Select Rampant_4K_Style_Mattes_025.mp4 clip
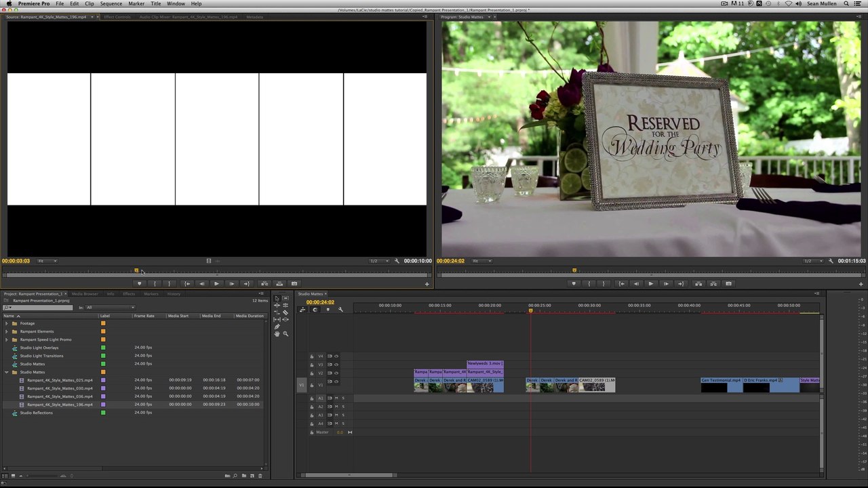The height and width of the screenshot is (488, 868). 60,380
